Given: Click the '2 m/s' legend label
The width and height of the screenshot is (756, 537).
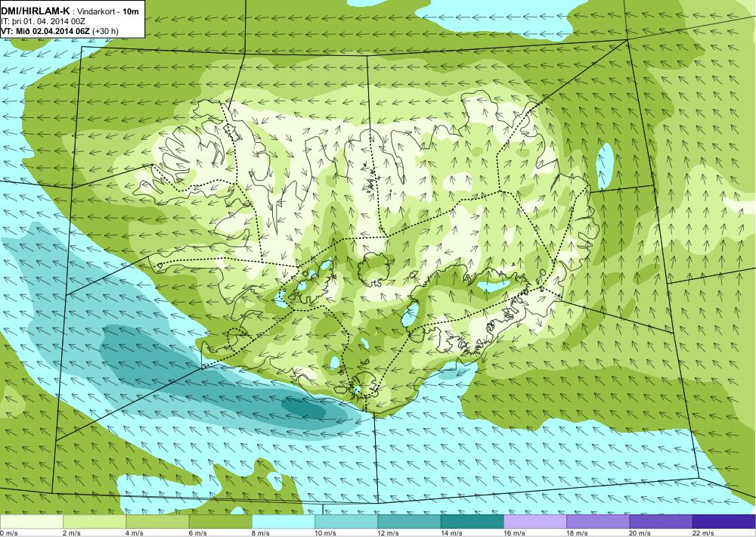Looking at the screenshot, I should (x=72, y=533).
